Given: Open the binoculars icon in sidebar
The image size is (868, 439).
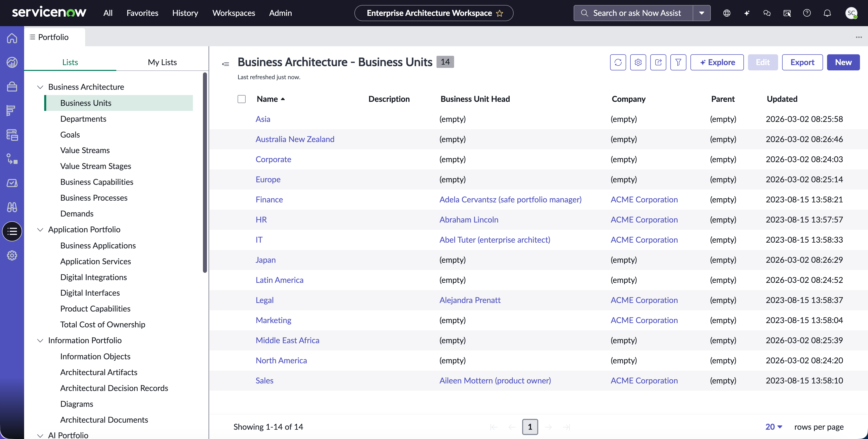Looking at the screenshot, I should click(x=12, y=207).
